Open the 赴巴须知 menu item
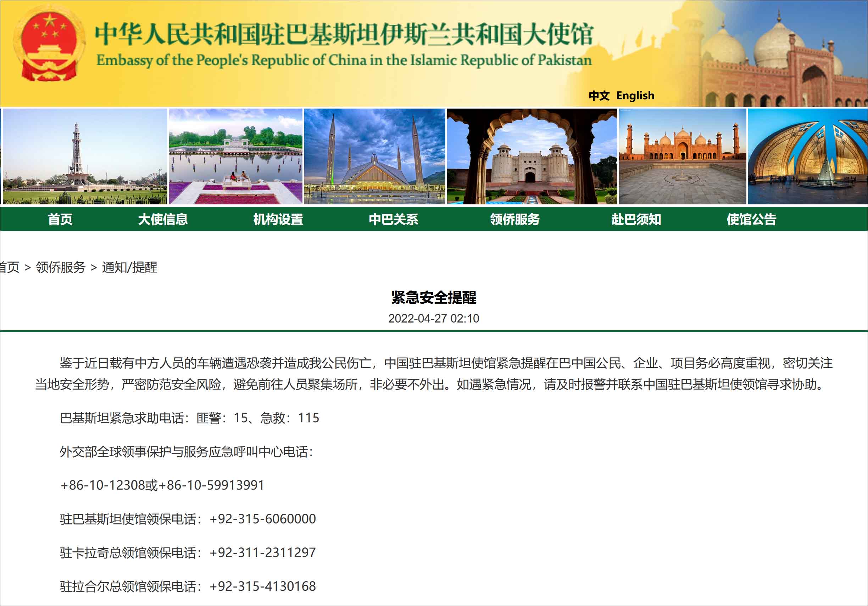The height and width of the screenshot is (606, 868). click(x=636, y=219)
